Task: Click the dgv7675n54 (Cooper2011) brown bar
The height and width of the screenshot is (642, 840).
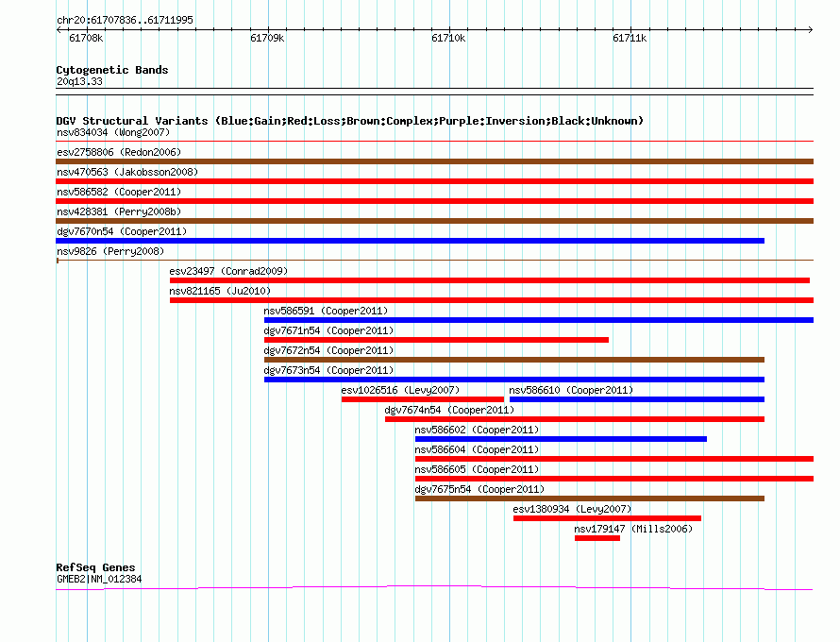Action: click(590, 498)
